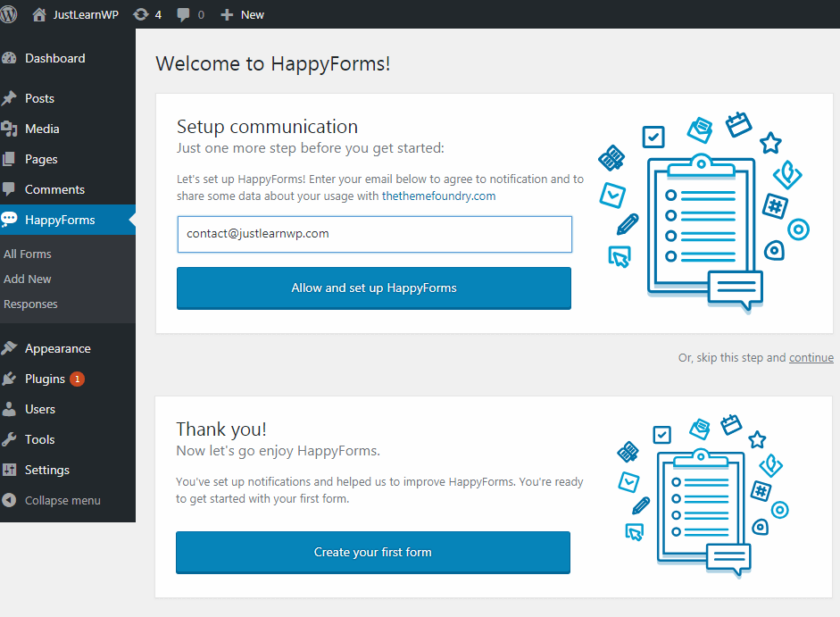This screenshot has width=840, height=617.
Task: Open the Tools menu
Action: (x=68, y=439)
